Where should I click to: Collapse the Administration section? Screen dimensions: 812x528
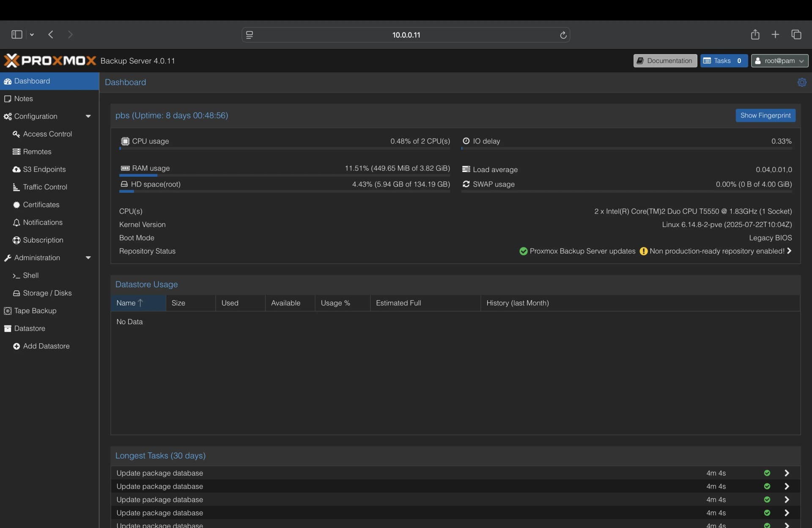(x=88, y=257)
